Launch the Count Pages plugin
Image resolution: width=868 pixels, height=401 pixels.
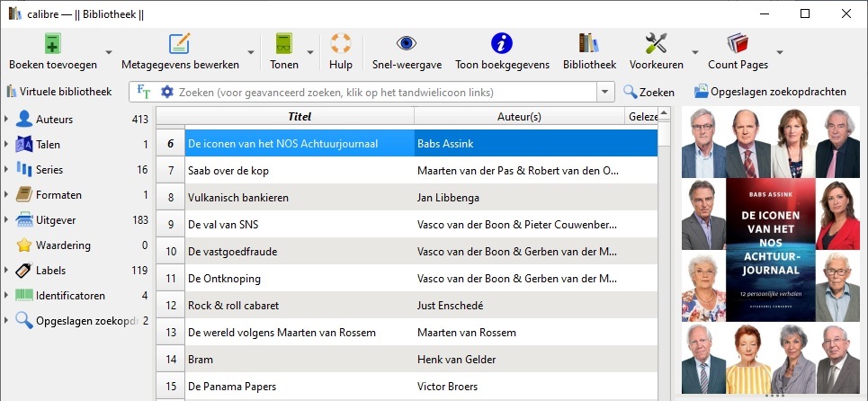coord(738,43)
